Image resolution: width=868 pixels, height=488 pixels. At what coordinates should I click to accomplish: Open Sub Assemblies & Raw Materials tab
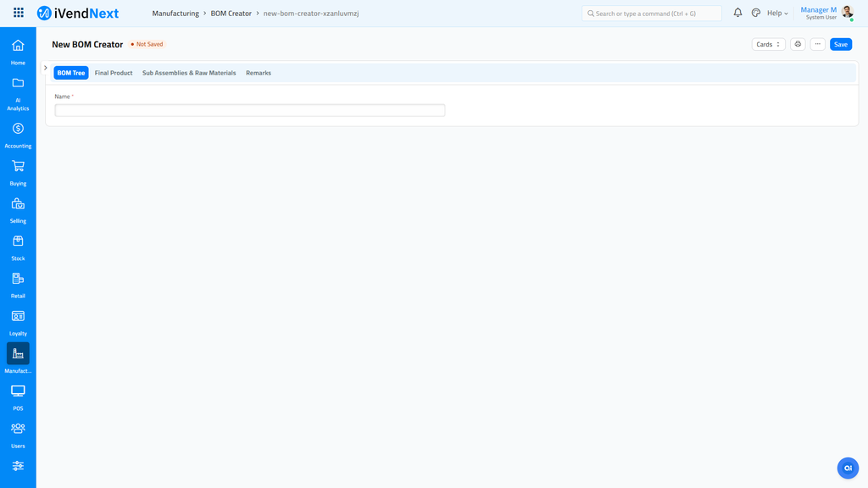189,73
